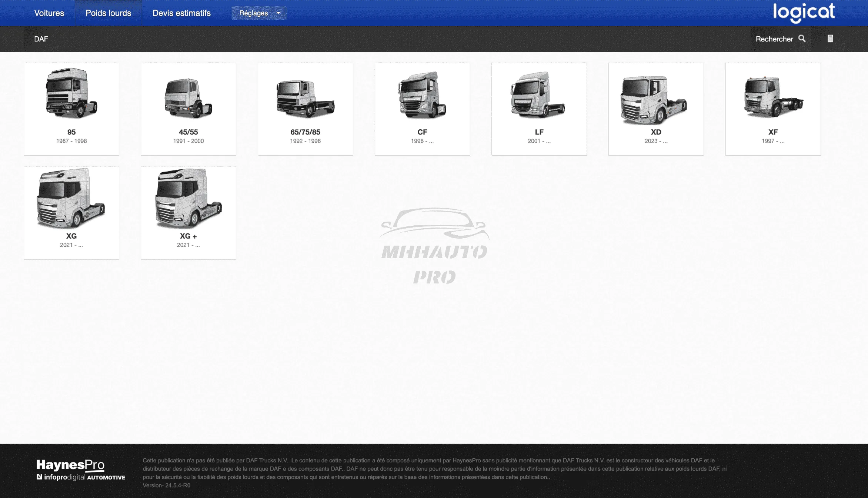Viewport: 868px width, 498px height.
Task: Select the DAF 95 truck image
Action: 71,93
